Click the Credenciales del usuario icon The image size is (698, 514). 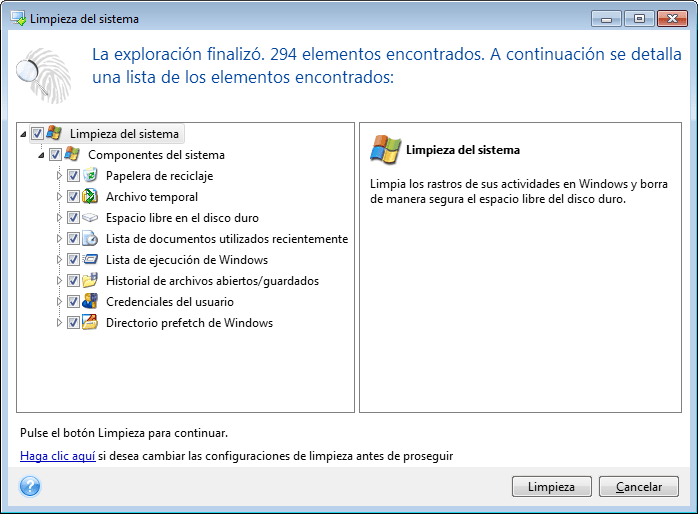pyautogui.click(x=90, y=302)
